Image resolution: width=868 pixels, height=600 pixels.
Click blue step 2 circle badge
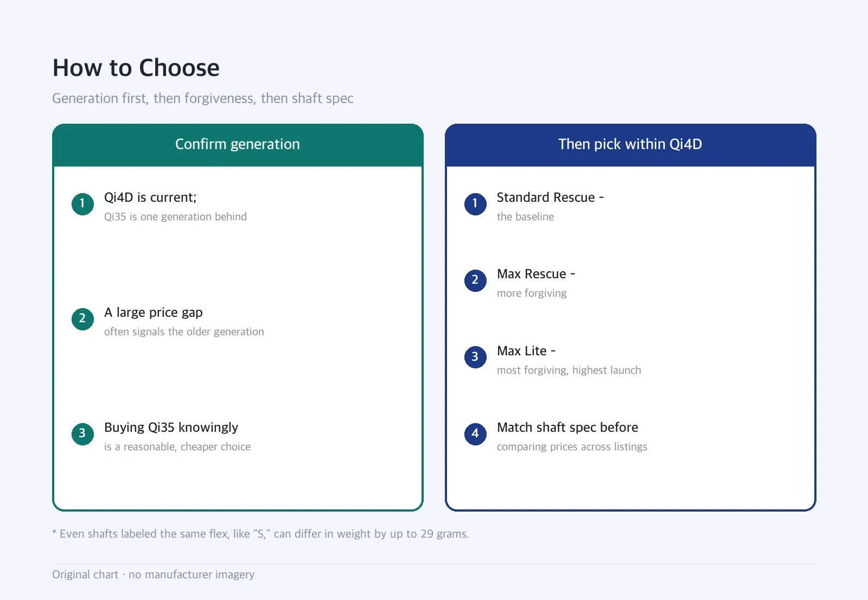pos(475,280)
